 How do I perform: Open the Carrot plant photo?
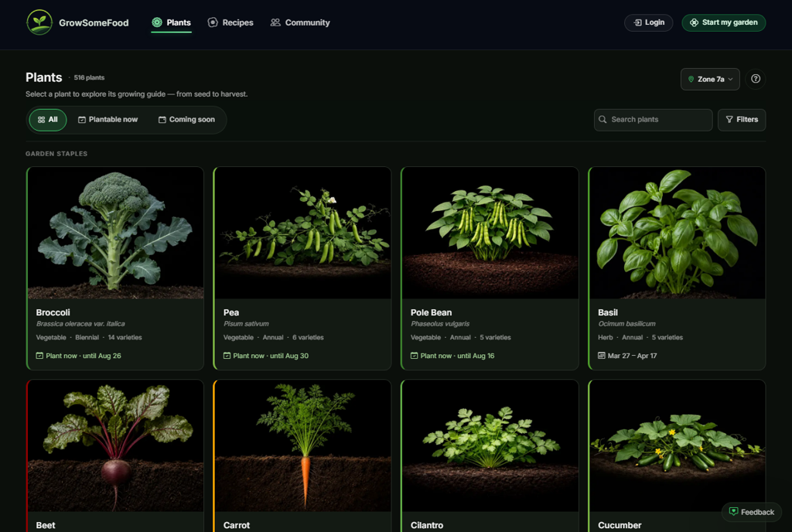(x=303, y=445)
